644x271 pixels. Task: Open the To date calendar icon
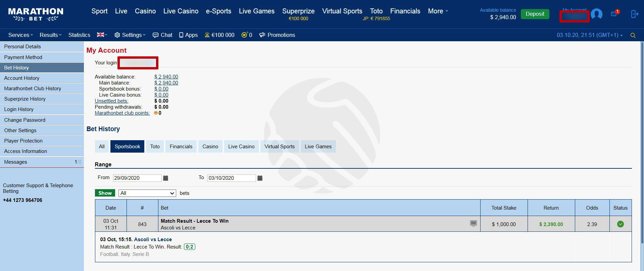tap(260, 178)
